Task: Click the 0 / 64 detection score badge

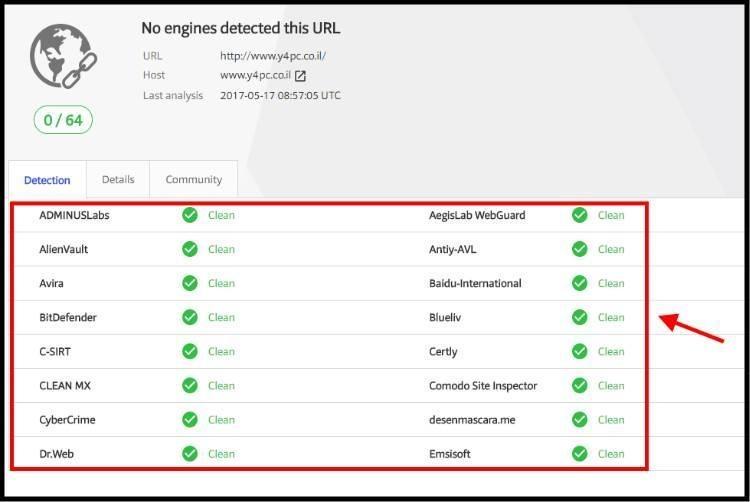Action: click(x=63, y=120)
